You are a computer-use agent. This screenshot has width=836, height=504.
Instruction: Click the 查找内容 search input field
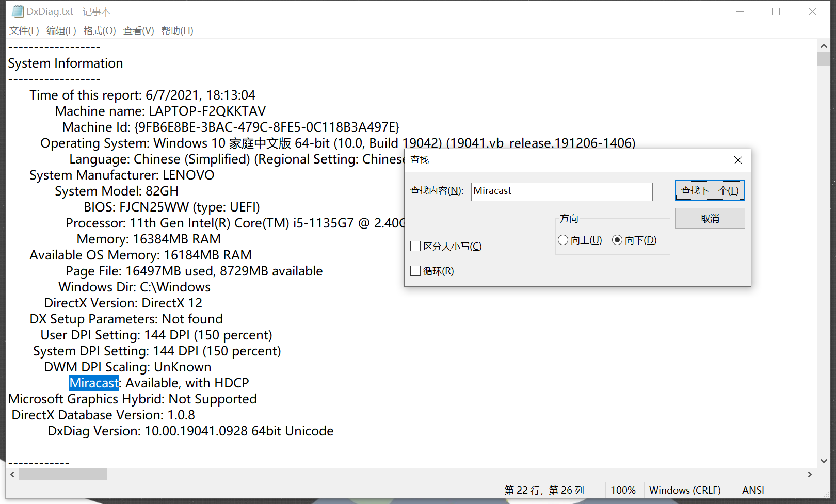point(561,191)
